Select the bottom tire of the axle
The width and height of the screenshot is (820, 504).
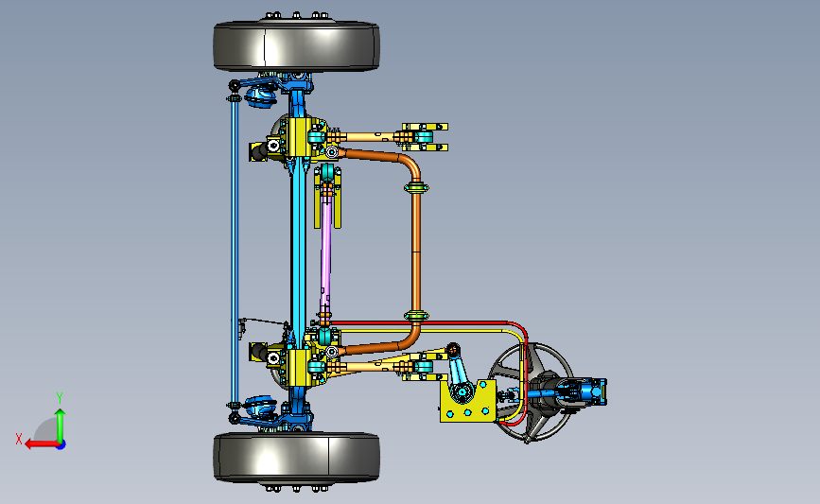coord(297,457)
